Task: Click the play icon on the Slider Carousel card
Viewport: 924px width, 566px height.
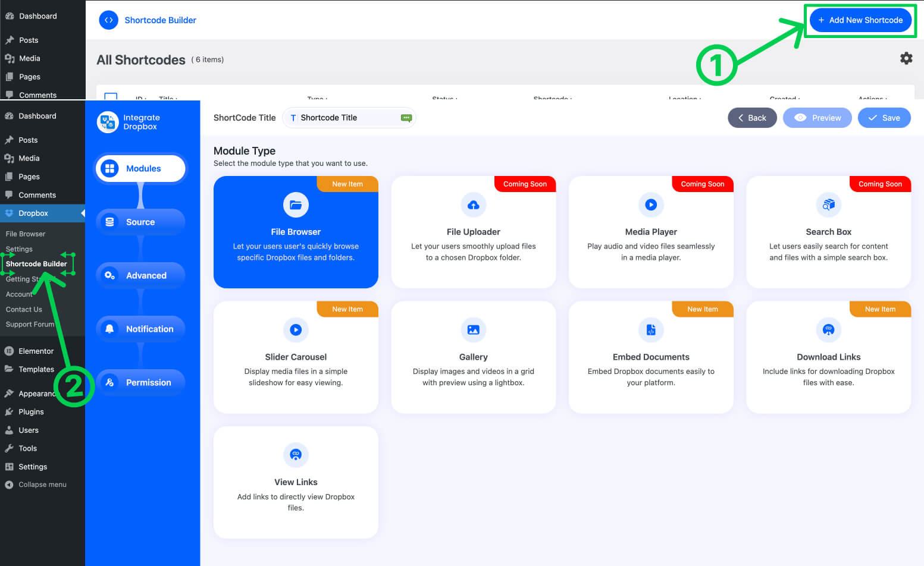Action: [x=296, y=329]
